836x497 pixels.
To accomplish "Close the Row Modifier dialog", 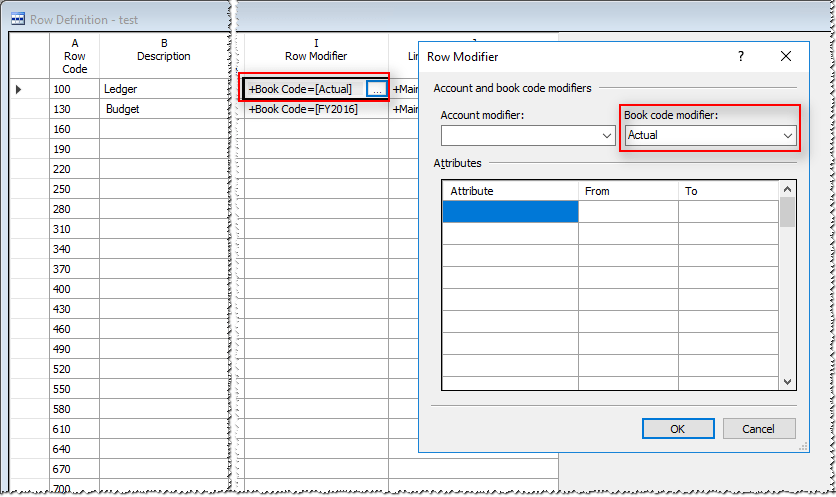I will 787,57.
